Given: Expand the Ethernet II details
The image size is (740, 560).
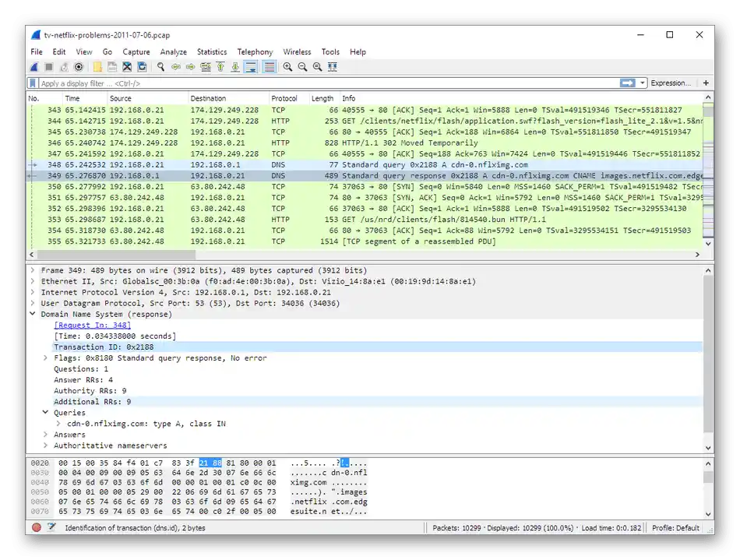Looking at the screenshot, I should pyautogui.click(x=33, y=281).
